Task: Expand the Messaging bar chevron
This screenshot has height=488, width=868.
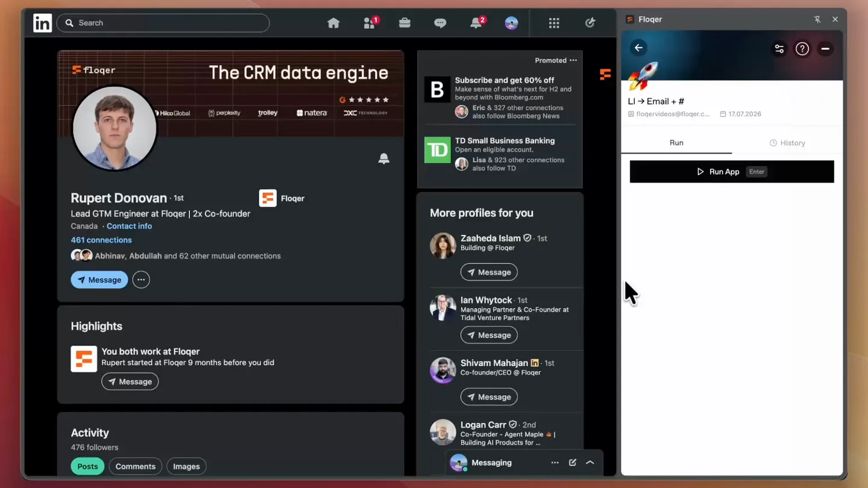Action: [x=590, y=463]
